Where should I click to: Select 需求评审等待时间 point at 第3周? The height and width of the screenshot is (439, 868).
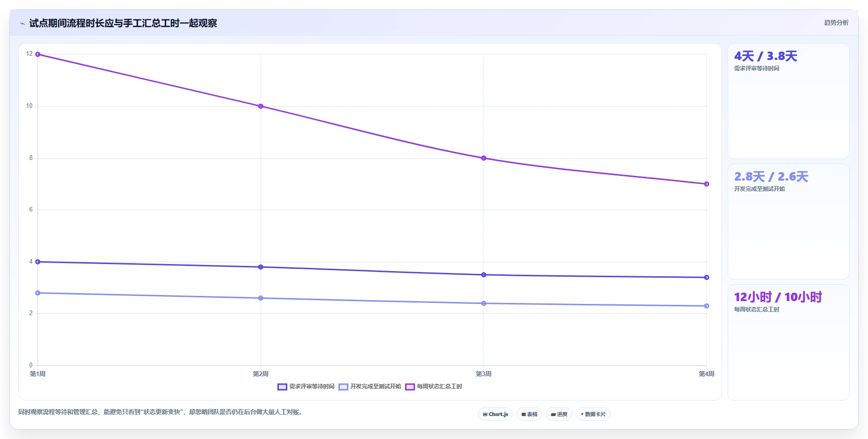pos(484,275)
